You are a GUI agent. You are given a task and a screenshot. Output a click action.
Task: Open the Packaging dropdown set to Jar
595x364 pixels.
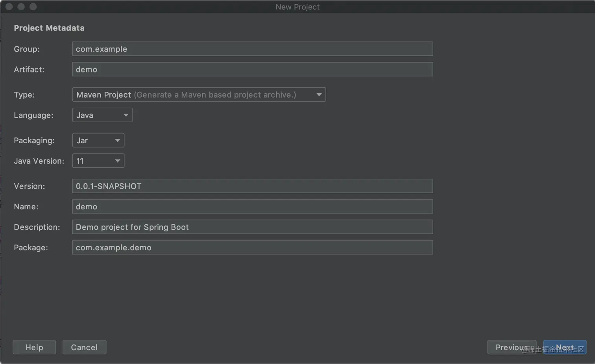point(98,140)
